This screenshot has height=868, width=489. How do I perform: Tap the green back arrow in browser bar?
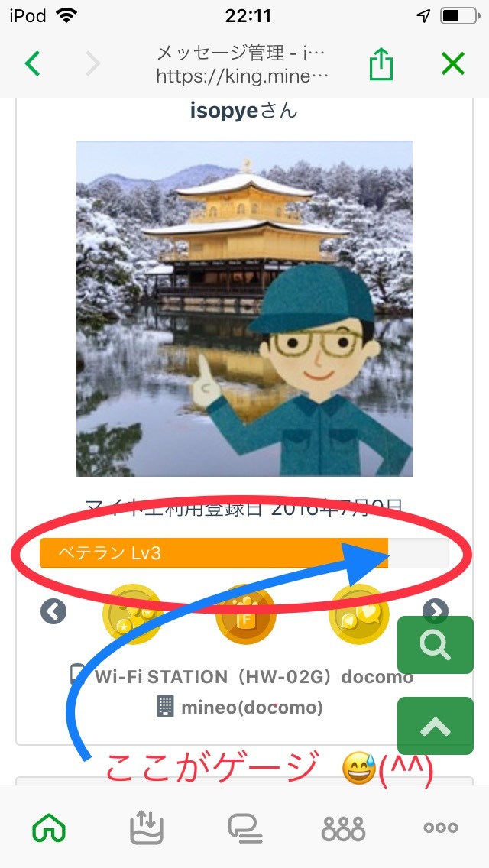click(x=33, y=64)
